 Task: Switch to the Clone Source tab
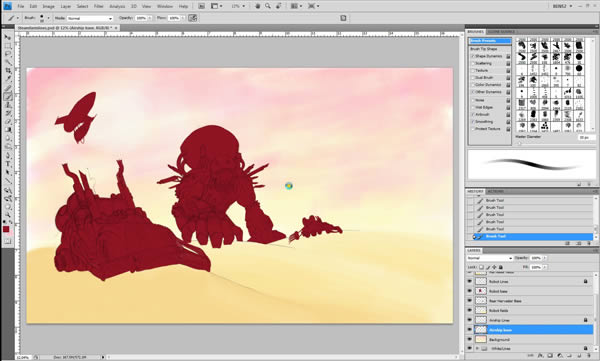coord(501,31)
